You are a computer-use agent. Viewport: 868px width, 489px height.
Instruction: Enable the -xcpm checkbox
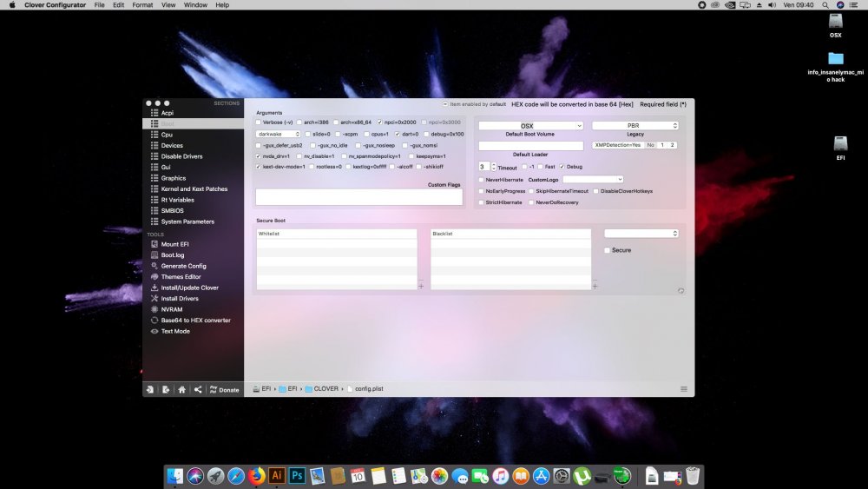pos(338,134)
